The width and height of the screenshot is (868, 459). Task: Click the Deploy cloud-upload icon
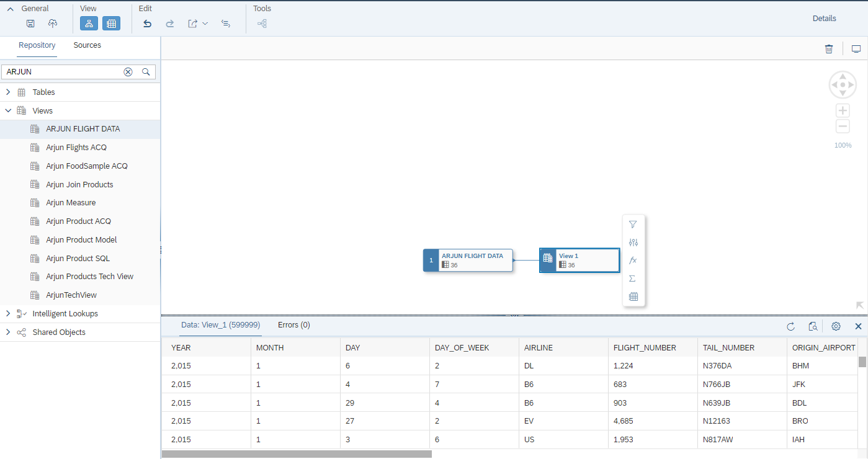(x=53, y=23)
